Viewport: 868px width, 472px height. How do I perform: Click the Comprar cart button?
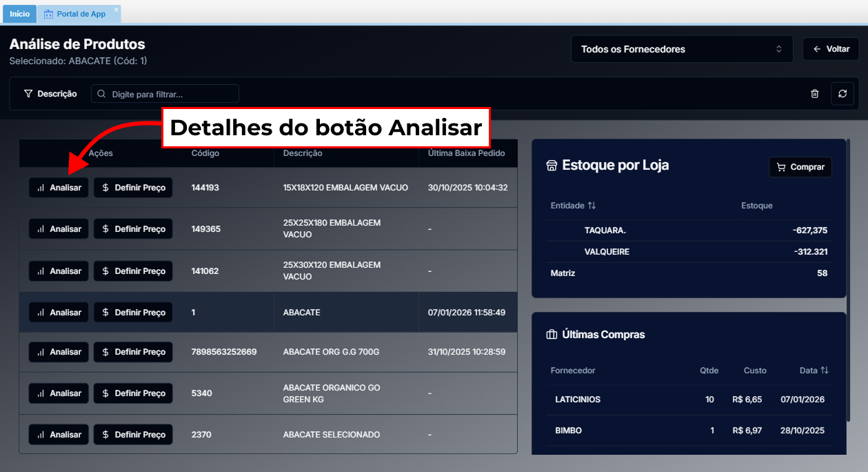pos(800,167)
